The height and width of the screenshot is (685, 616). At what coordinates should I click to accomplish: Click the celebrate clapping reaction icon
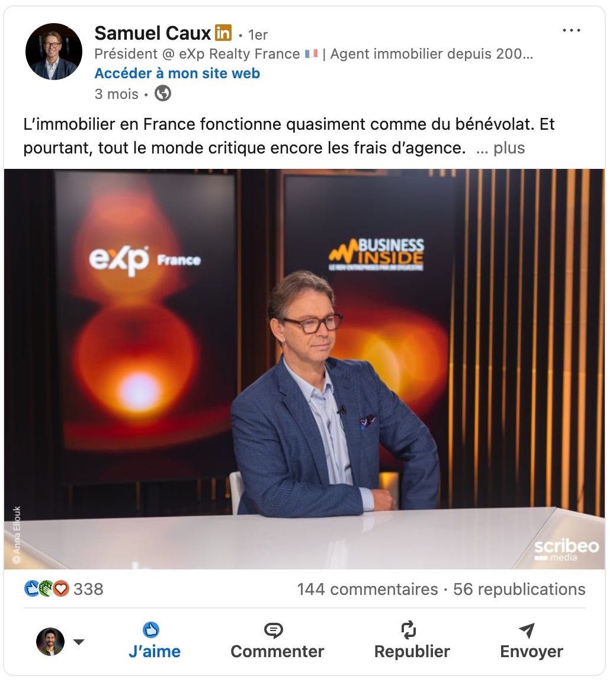(x=46, y=588)
